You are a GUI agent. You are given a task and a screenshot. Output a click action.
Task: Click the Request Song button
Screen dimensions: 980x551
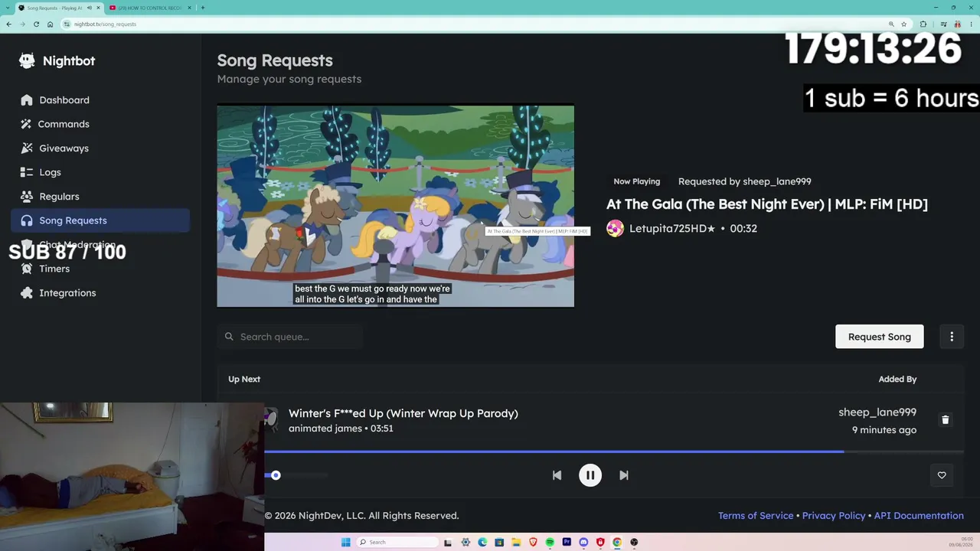pos(880,337)
